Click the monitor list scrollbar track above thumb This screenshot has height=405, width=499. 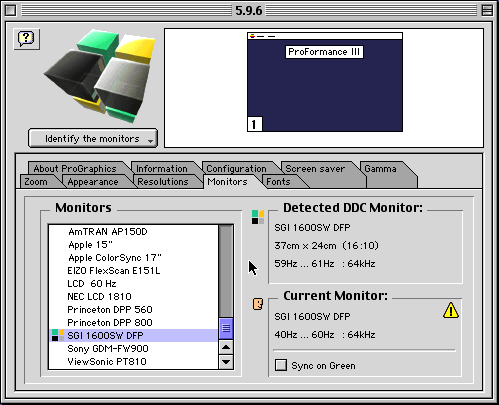pos(226,272)
